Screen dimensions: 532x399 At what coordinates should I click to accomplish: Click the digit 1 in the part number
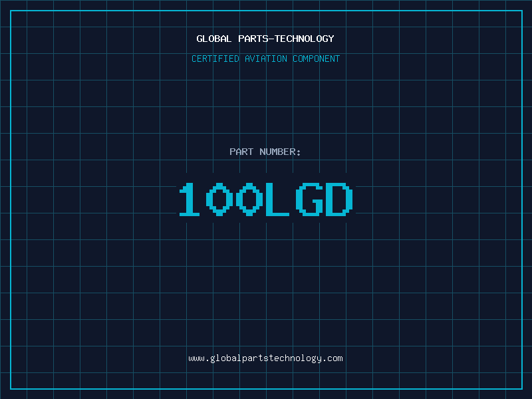190,200
